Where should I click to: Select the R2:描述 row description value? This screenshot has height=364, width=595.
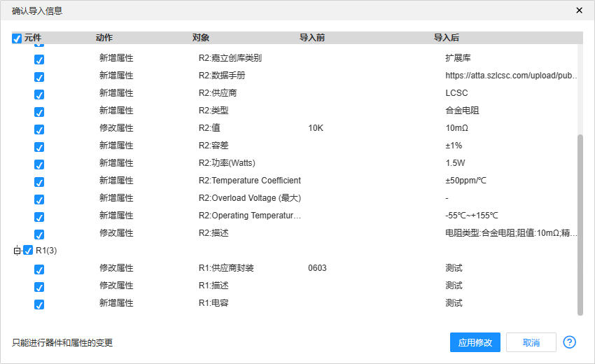tap(511, 233)
